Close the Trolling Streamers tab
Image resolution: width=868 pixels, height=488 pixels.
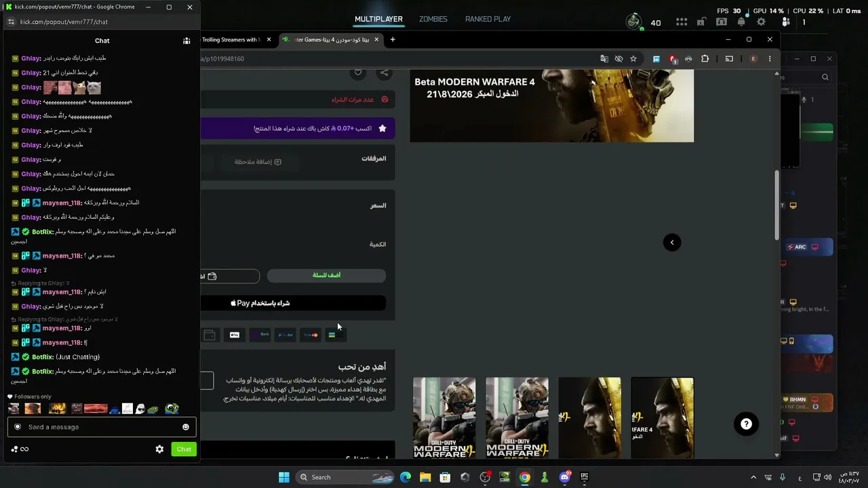[x=269, y=40]
